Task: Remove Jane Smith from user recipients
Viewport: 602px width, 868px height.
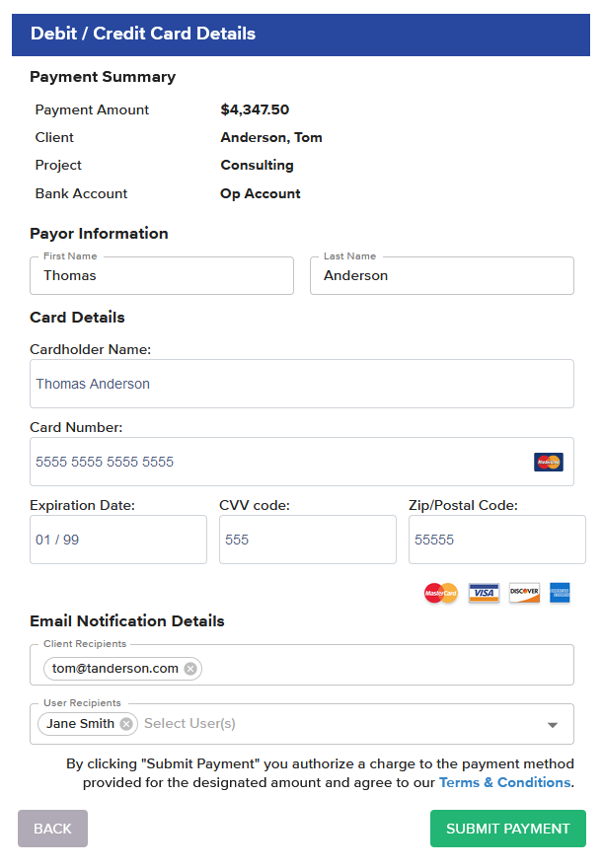Action: [x=126, y=724]
